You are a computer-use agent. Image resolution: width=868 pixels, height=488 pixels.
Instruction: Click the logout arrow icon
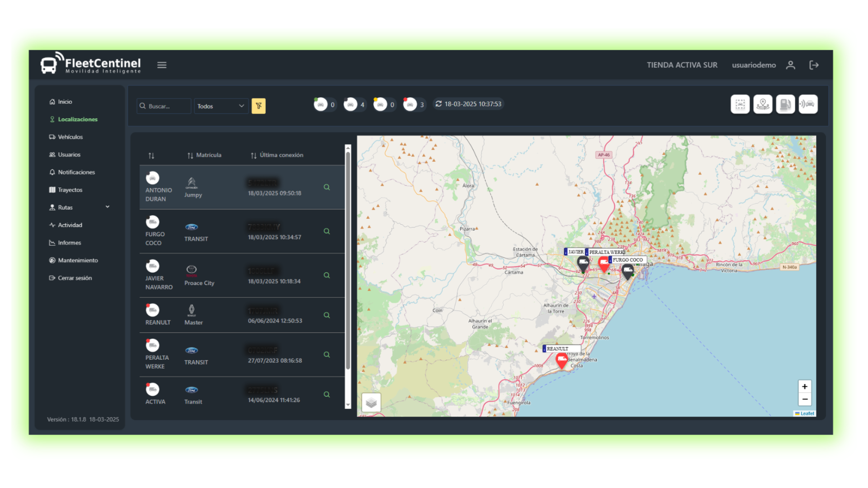(814, 65)
